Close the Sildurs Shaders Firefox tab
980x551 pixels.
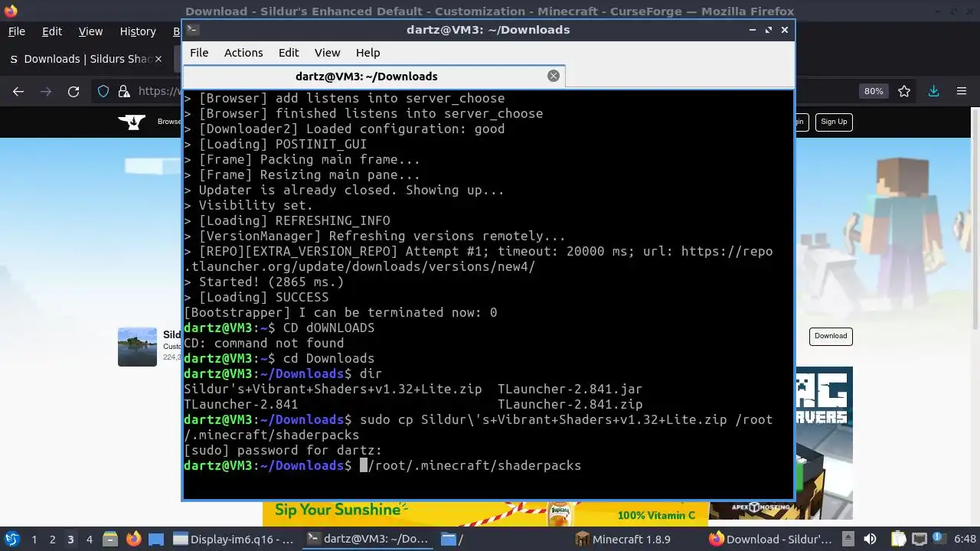point(158,59)
